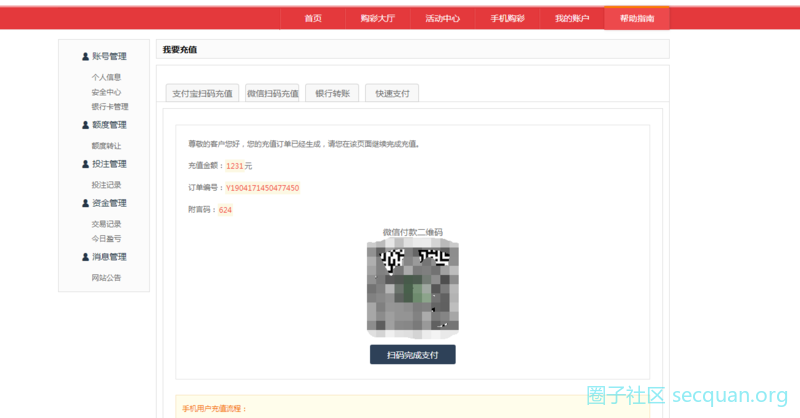Switch to 支付宝扫码充值 tab
Screen dimensions: 800x418
(202, 93)
